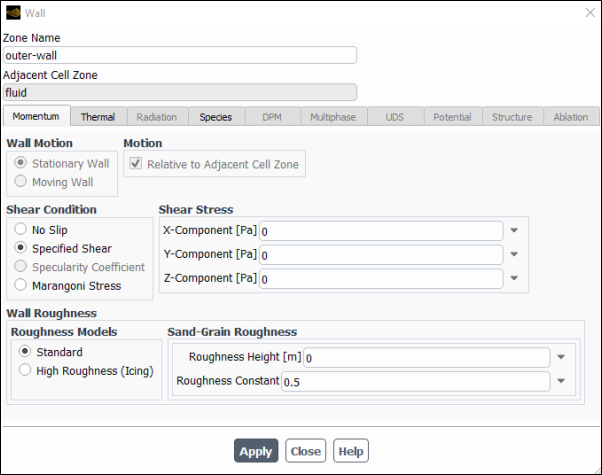
Task: Switch to the Momentum tab
Action: coord(36,116)
